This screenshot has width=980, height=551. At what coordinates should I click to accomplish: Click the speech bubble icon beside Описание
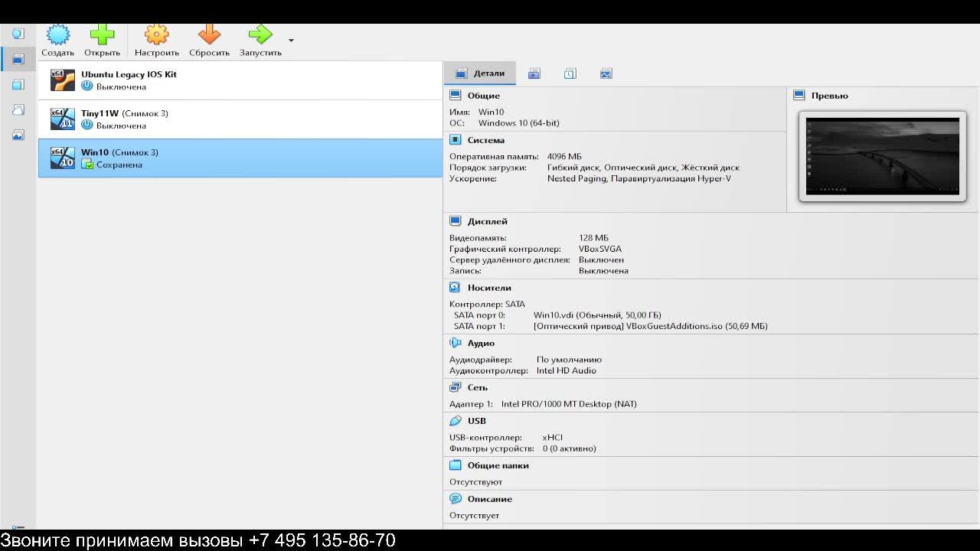tap(456, 499)
